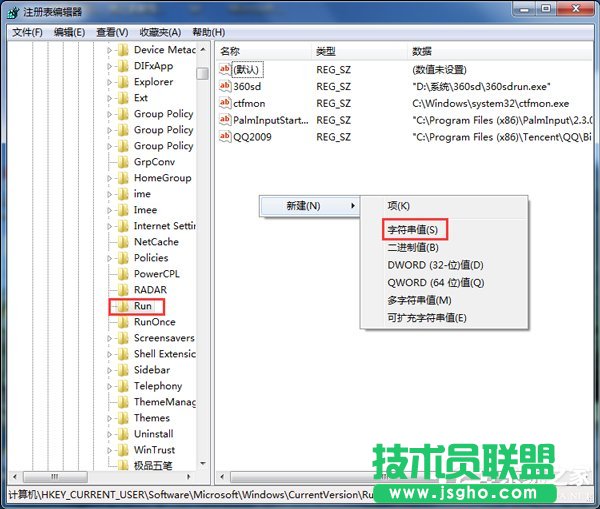Image resolution: width=600 pixels, height=509 pixels.
Task: Open the 编辑(E) menu
Action: click(69, 32)
